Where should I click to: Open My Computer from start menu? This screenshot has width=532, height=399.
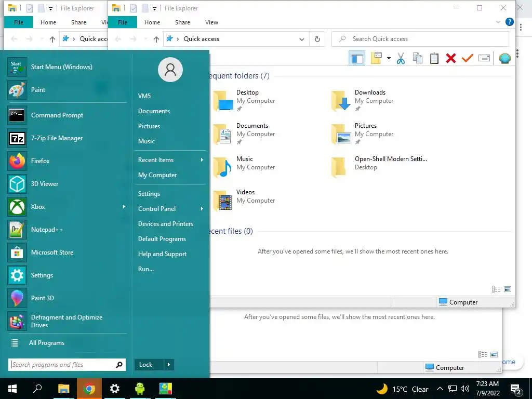click(x=157, y=175)
